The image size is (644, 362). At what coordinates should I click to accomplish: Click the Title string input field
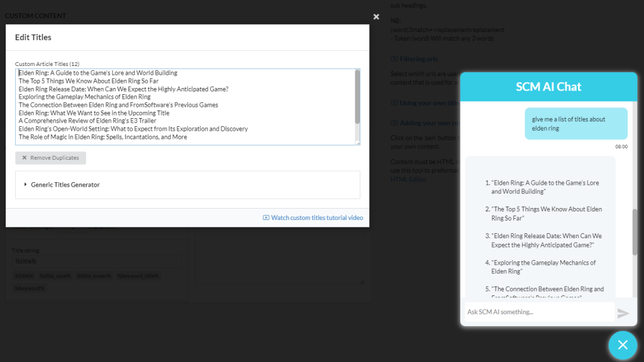(96, 261)
